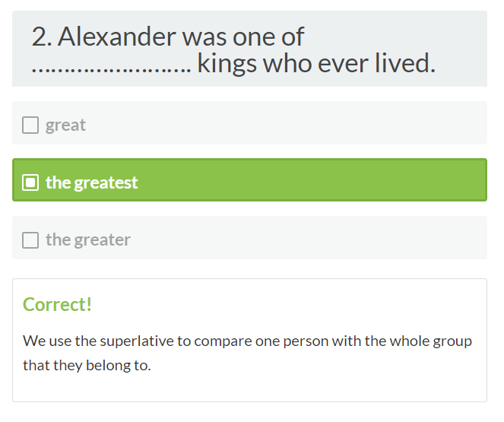Viewport: 504px width, 422px height.
Task: Click 'kings who ever lived' in the question
Action: click(316, 63)
